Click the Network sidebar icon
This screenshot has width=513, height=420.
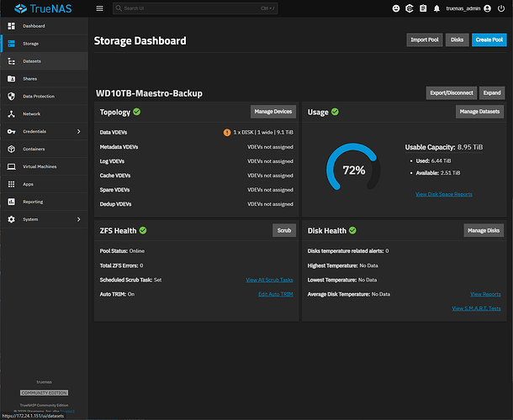point(12,113)
